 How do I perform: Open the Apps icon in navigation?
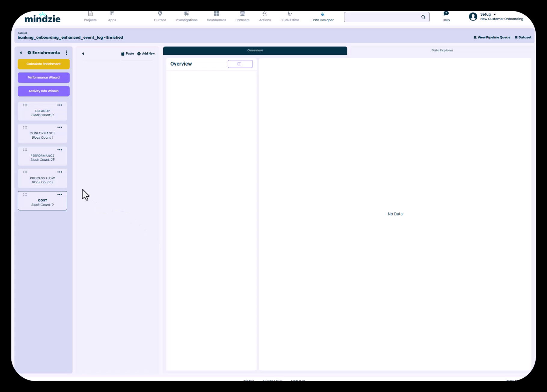coord(112,14)
